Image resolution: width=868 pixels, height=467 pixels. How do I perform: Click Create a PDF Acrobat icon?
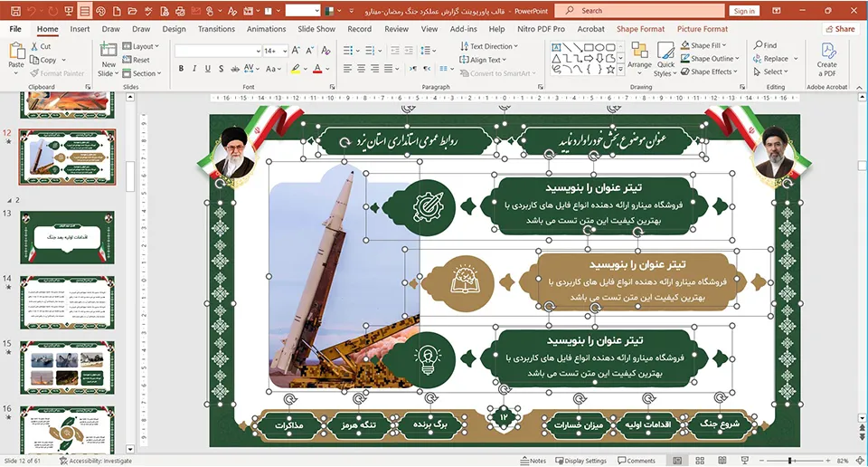coord(827,59)
